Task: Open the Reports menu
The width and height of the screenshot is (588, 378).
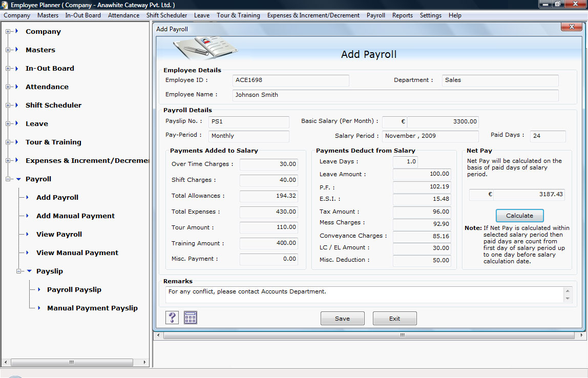Action: (402, 15)
